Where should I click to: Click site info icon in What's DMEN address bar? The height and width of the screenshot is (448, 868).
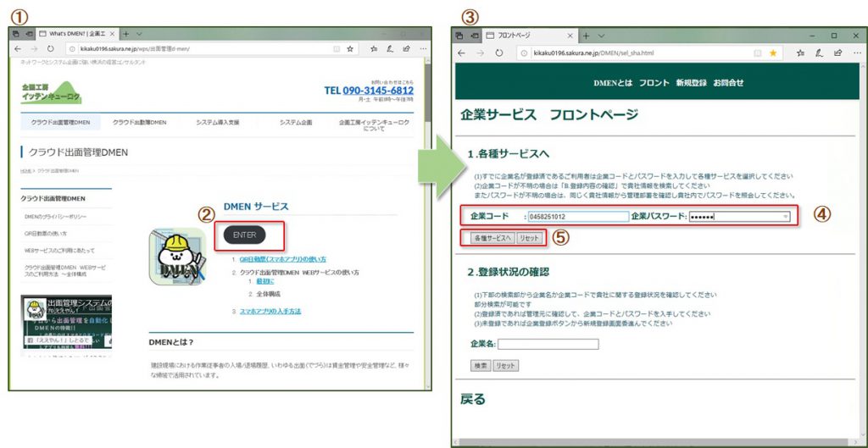pos(73,48)
